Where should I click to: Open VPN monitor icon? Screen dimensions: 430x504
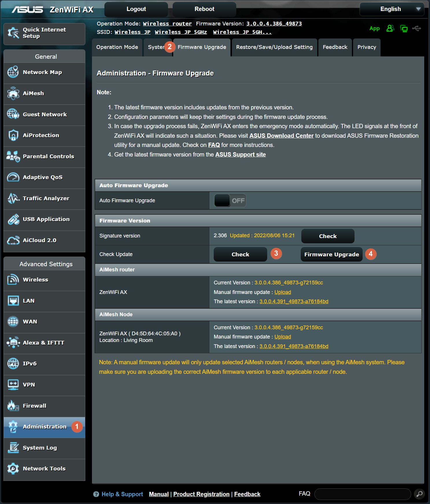click(13, 385)
